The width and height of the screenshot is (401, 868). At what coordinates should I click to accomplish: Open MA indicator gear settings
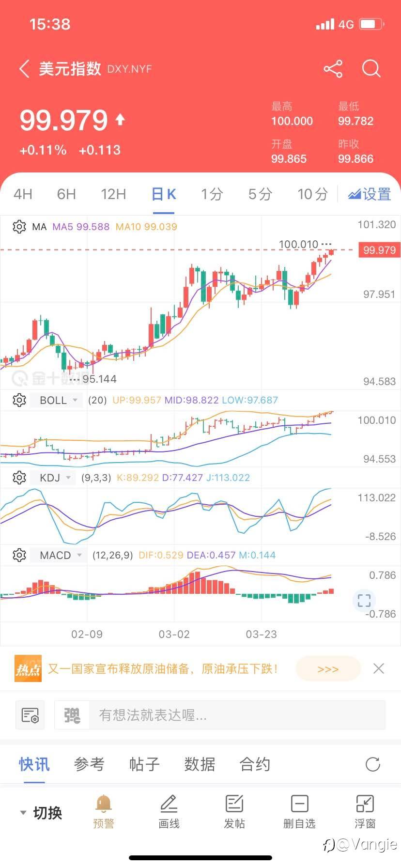(19, 227)
